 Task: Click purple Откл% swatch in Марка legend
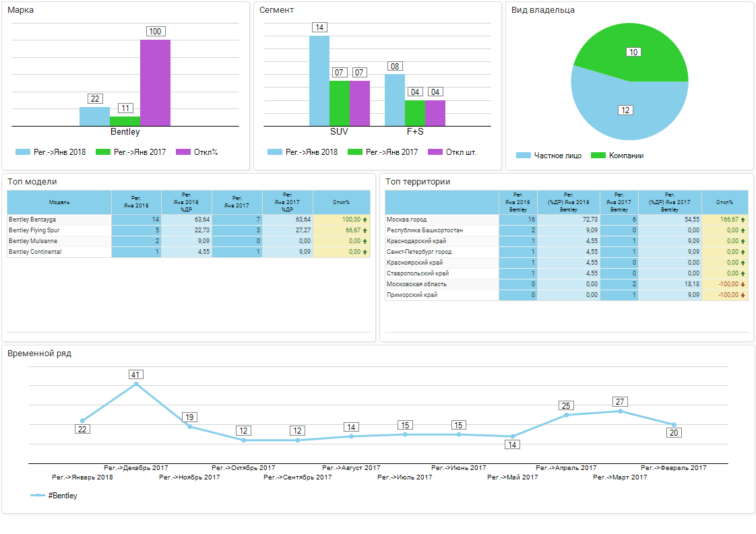click(183, 152)
